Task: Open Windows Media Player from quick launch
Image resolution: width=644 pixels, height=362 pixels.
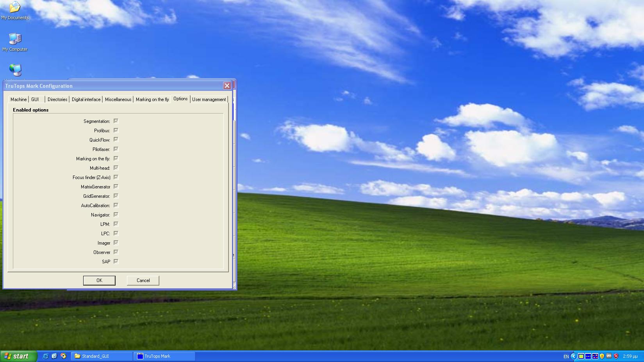Action: [x=63, y=356]
